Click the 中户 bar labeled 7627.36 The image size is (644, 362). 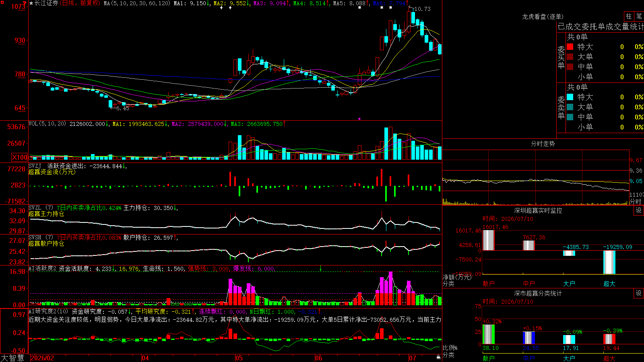click(x=528, y=245)
